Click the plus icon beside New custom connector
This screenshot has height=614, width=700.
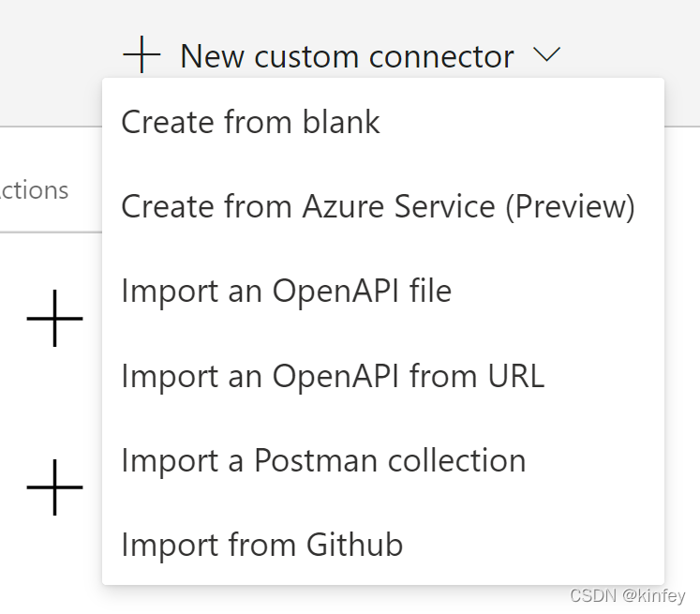[x=141, y=56]
